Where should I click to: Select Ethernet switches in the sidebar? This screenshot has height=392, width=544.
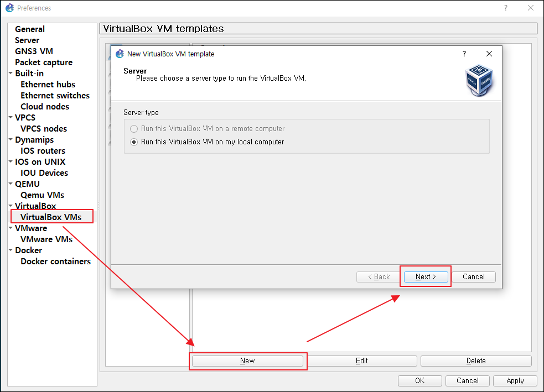tap(55, 96)
